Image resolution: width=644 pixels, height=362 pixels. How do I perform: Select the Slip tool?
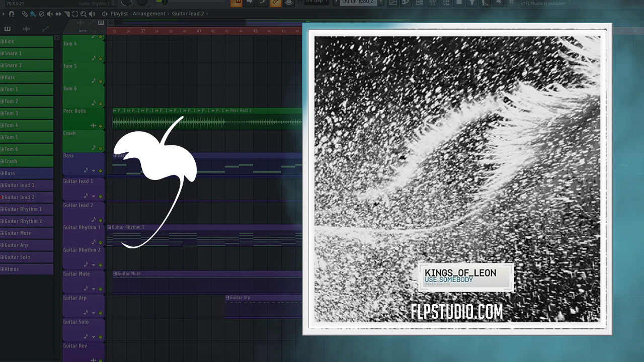pyautogui.click(x=58, y=14)
